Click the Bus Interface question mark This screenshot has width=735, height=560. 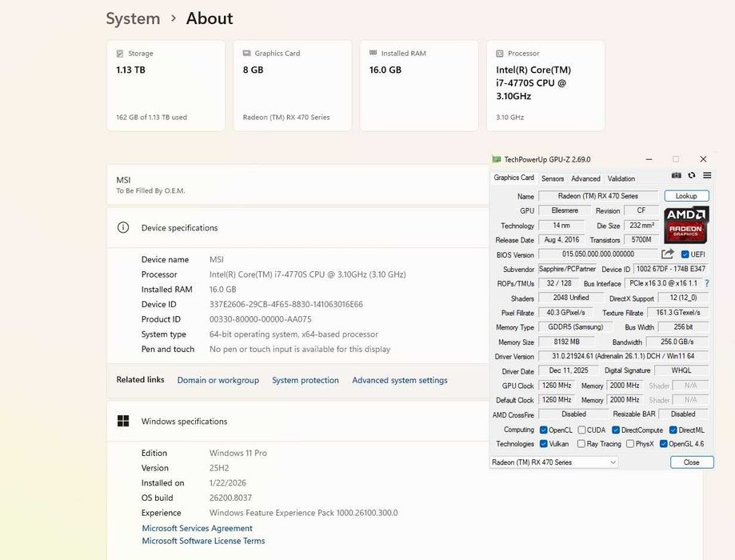click(x=707, y=283)
